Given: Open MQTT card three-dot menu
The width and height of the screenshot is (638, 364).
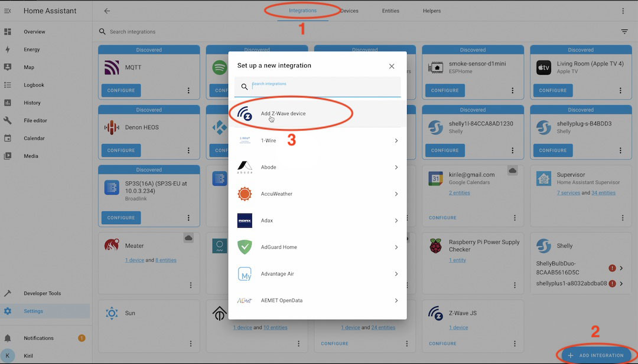Looking at the screenshot, I should point(188,91).
